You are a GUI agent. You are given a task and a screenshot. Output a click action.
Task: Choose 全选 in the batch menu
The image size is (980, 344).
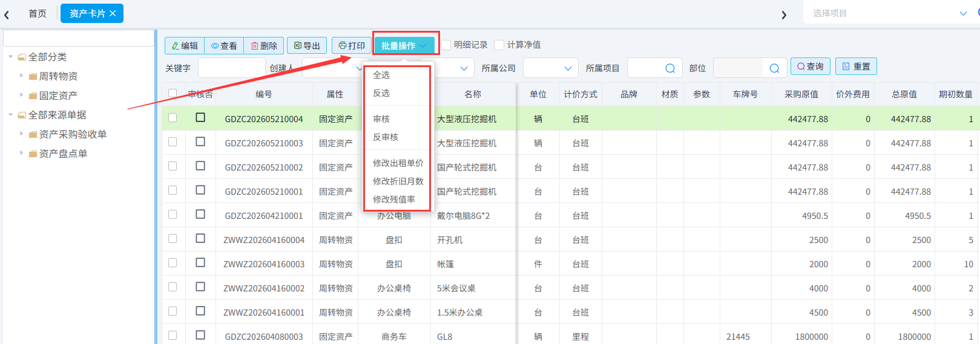point(381,75)
